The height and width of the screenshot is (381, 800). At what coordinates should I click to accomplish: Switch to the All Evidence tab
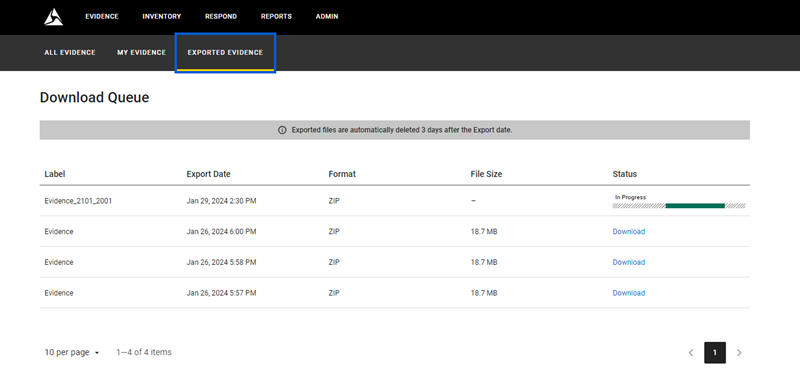coord(70,53)
